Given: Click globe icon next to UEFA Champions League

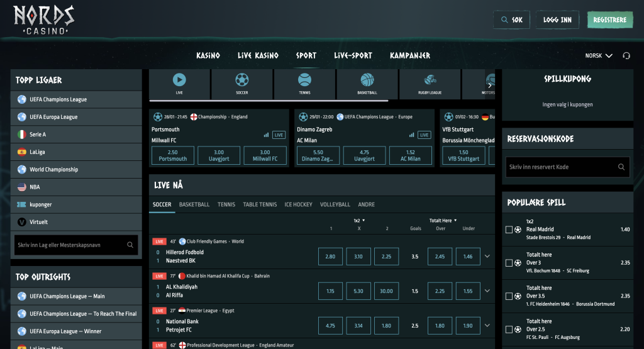Looking at the screenshot, I should 22,99.
